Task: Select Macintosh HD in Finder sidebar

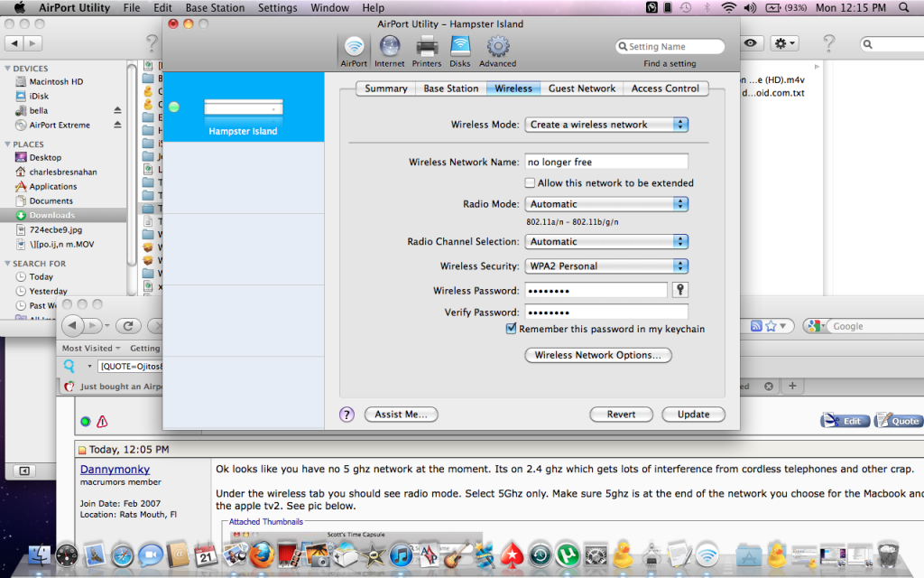Action: tap(56, 81)
